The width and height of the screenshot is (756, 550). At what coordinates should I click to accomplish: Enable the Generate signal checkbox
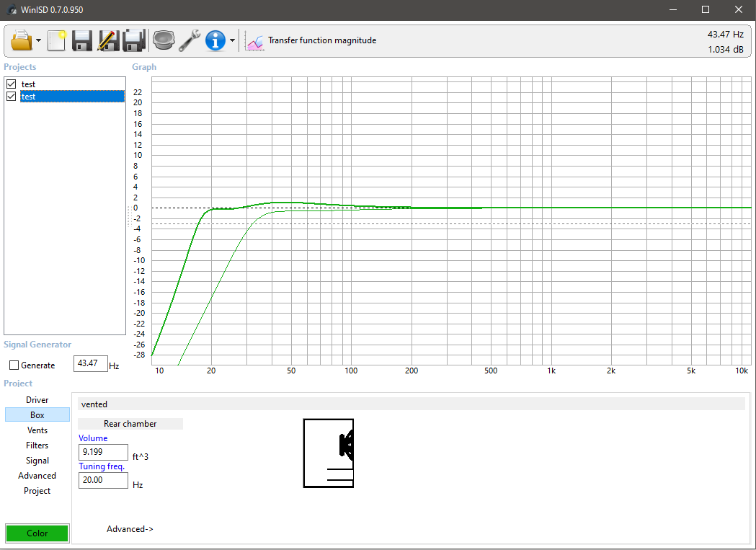click(14, 365)
